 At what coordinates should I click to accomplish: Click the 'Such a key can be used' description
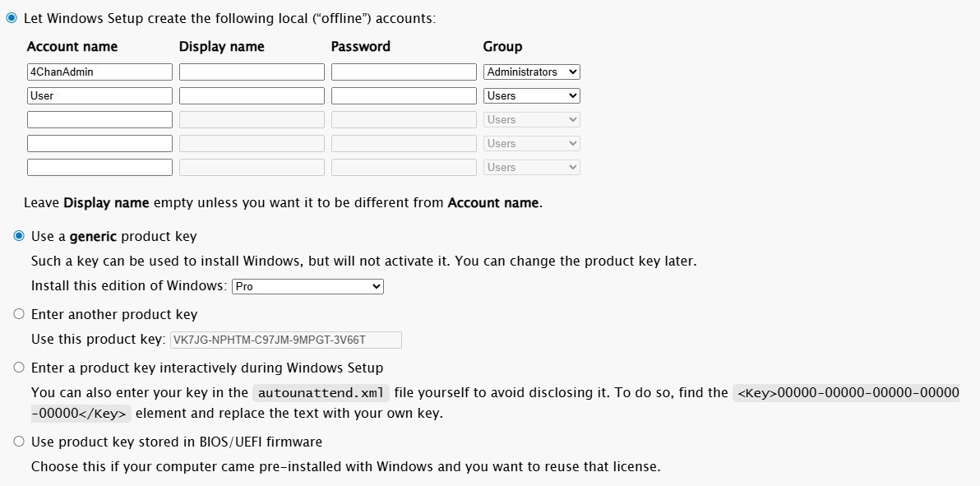(x=363, y=261)
